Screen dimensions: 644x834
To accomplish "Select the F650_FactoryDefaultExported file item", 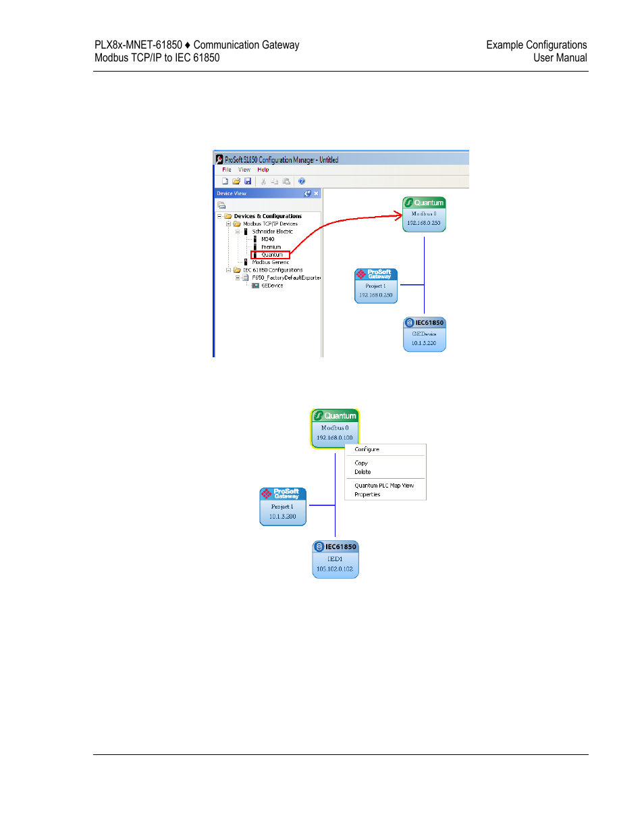I will point(286,278).
